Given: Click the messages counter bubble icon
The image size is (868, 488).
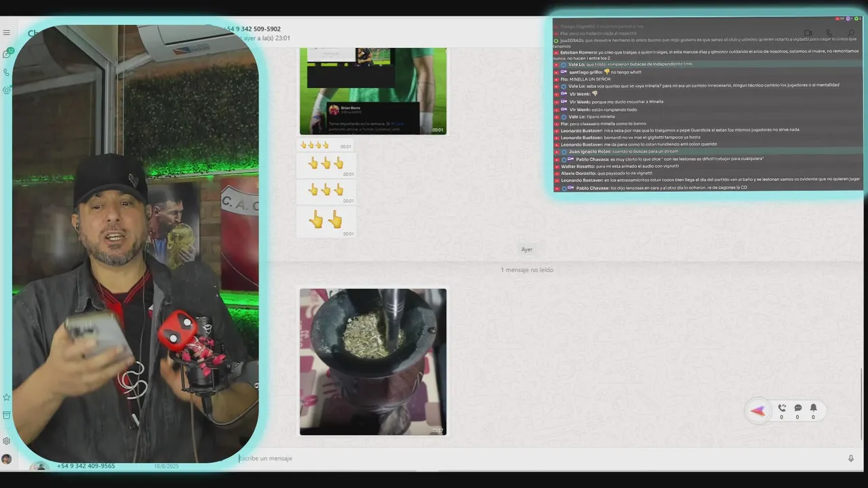Looking at the screenshot, I should tap(797, 408).
